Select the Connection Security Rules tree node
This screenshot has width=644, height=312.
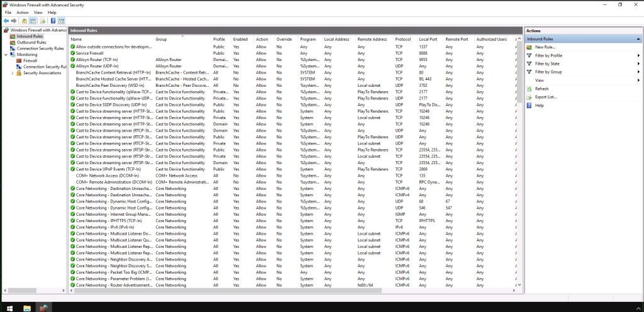40,48
